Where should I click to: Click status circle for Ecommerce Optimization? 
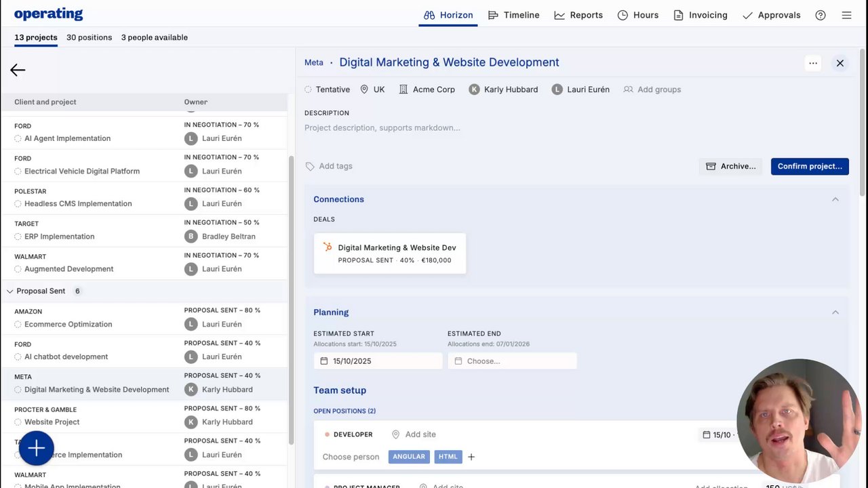pos(18,324)
